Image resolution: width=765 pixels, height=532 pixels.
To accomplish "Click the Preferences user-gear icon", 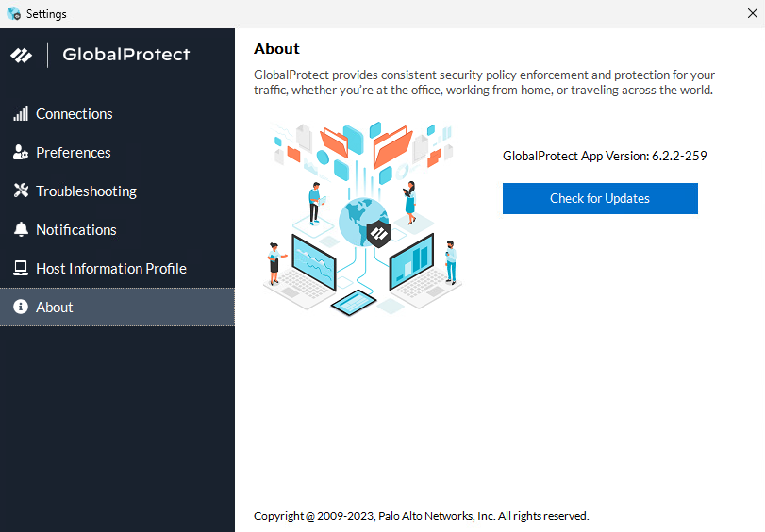I will (21, 153).
